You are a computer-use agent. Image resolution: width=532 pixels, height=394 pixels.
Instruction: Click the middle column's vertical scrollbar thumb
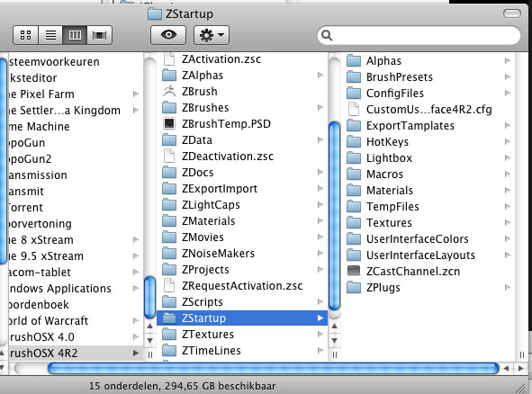point(334,216)
